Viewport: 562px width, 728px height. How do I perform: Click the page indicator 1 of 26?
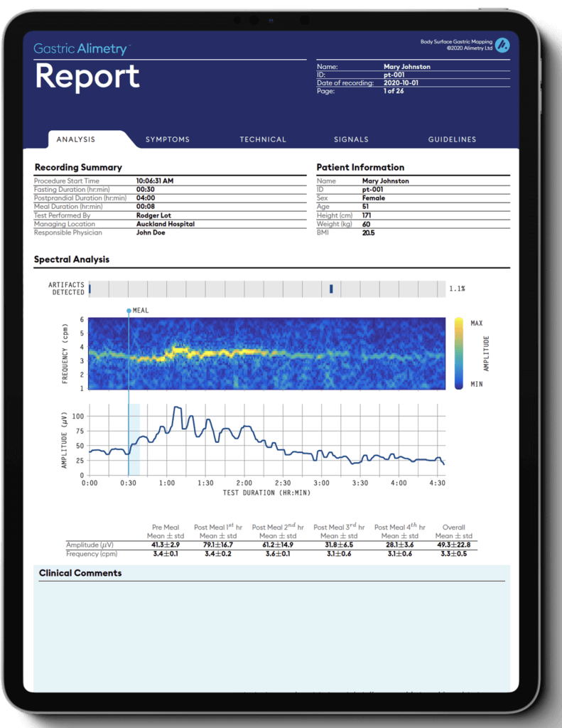(394, 91)
